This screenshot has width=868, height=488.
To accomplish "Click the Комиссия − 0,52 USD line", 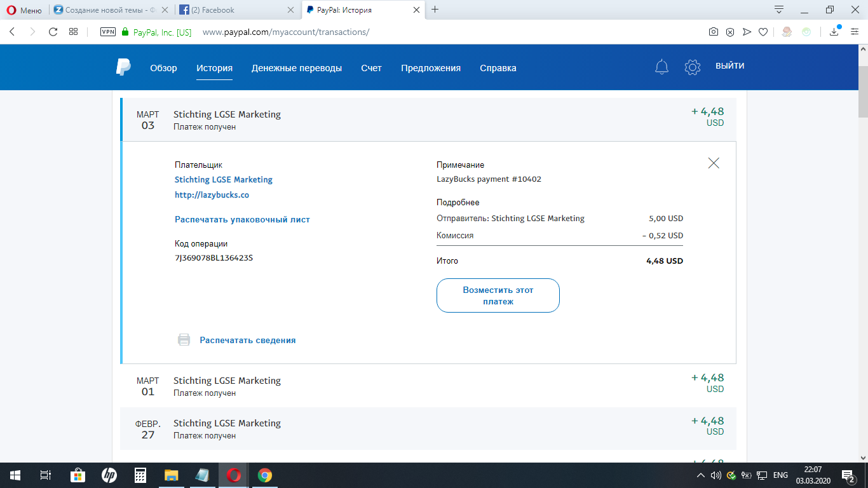I will (x=560, y=236).
